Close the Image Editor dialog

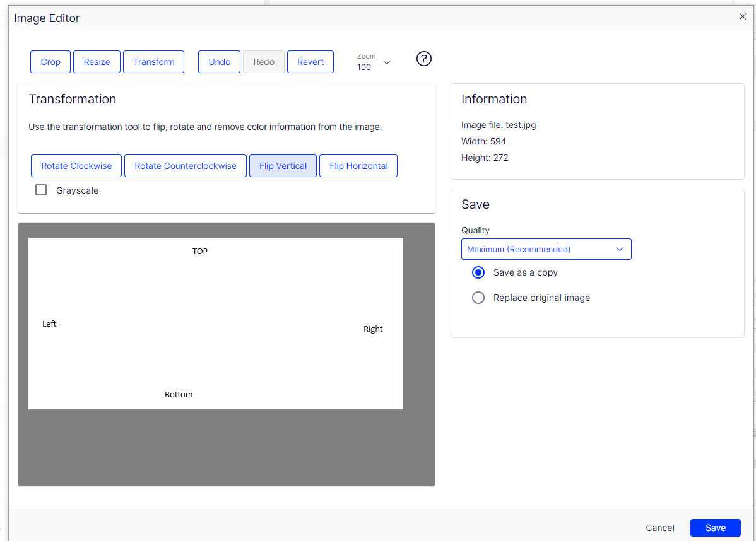[x=742, y=17]
